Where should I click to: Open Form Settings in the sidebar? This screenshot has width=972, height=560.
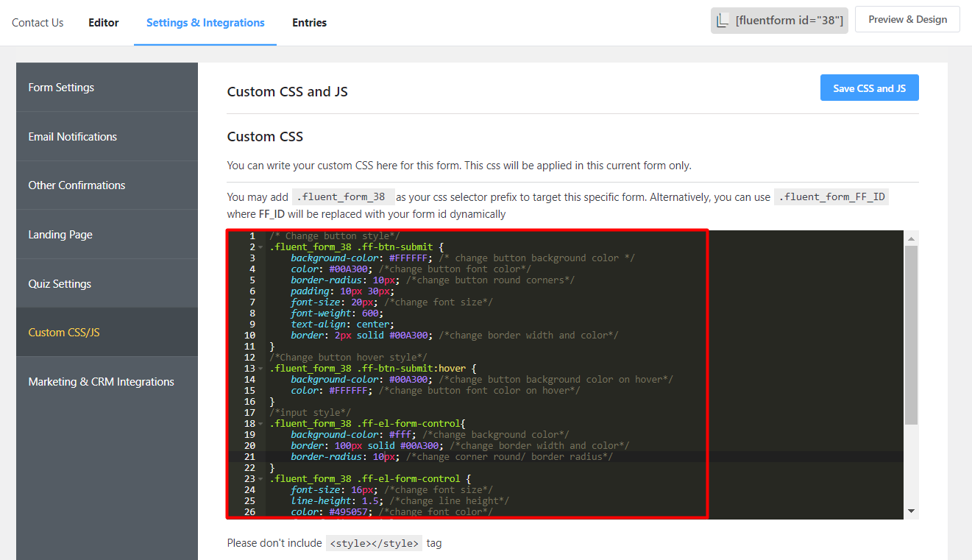click(61, 87)
